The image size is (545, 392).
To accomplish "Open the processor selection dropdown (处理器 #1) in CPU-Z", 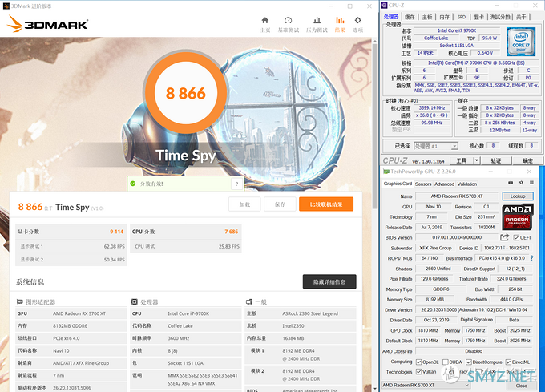I will (436, 147).
